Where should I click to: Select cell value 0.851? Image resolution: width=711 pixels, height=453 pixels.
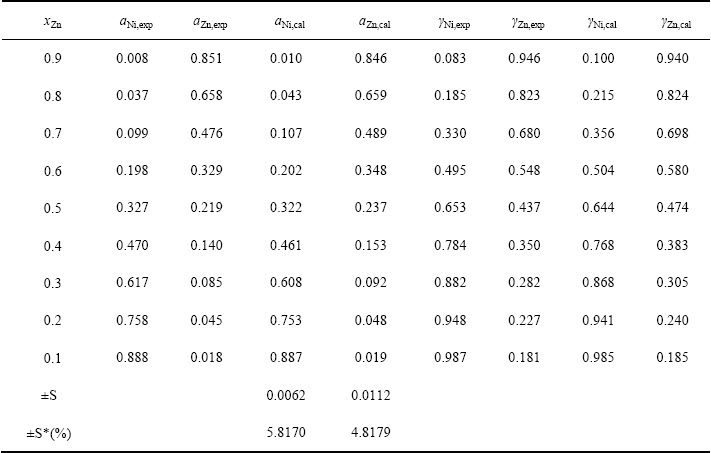point(207,59)
